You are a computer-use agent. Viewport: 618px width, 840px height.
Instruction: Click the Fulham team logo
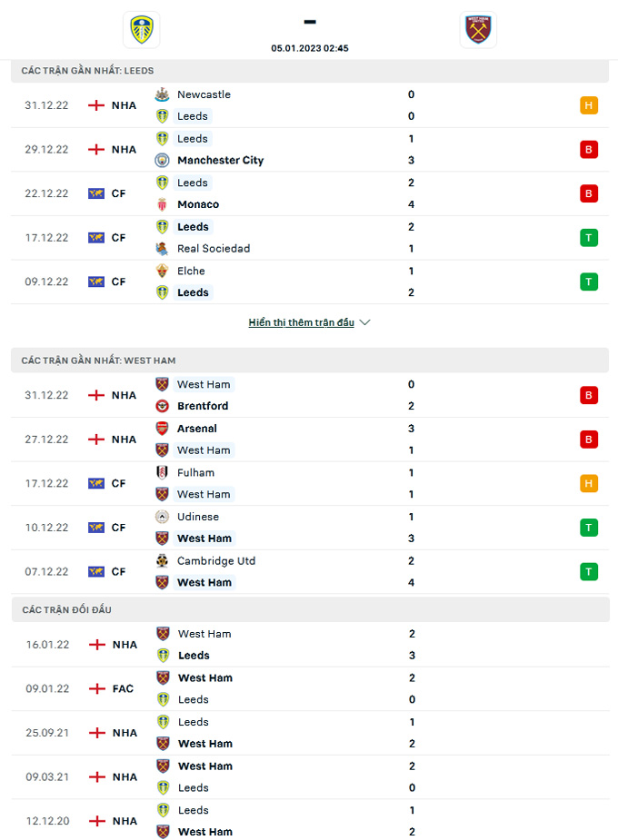pos(162,472)
